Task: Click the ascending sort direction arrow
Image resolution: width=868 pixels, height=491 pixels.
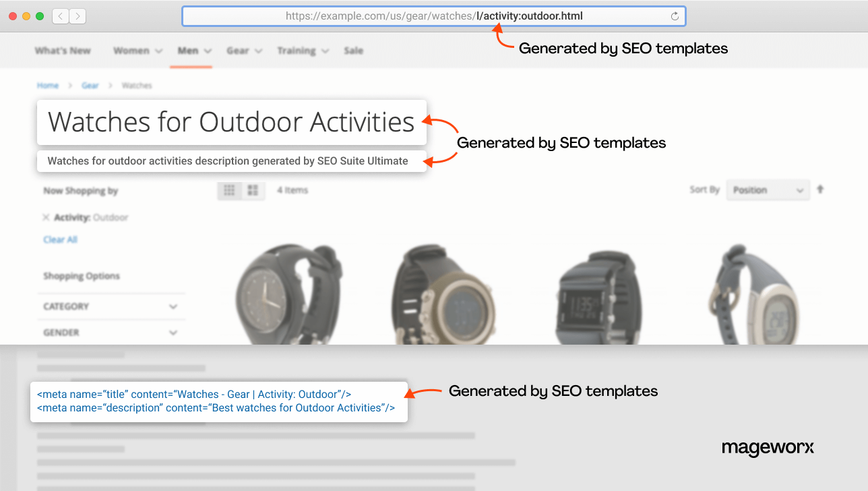Action: coord(820,190)
